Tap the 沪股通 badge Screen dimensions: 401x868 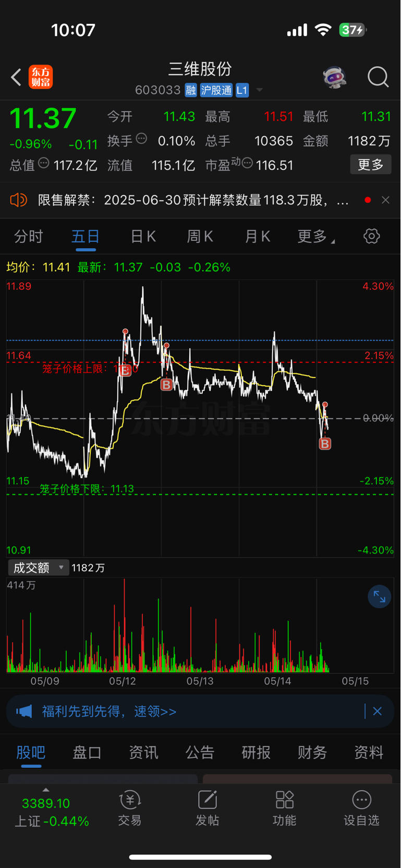click(216, 90)
